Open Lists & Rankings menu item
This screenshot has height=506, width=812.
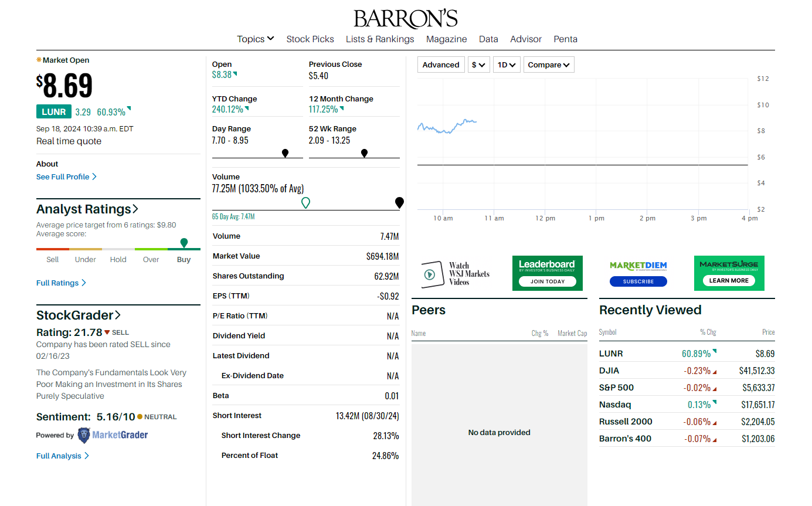click(x=380, y=39)
